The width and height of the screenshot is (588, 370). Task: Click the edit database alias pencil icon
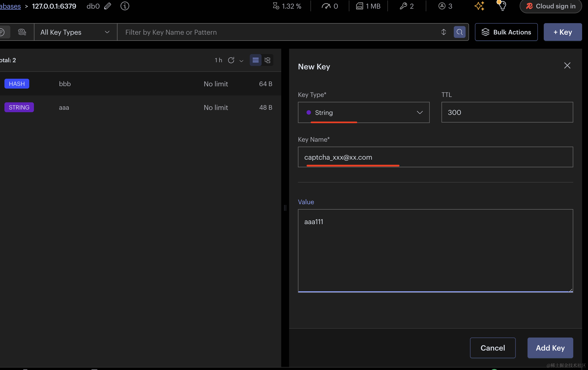coord(107,6)
